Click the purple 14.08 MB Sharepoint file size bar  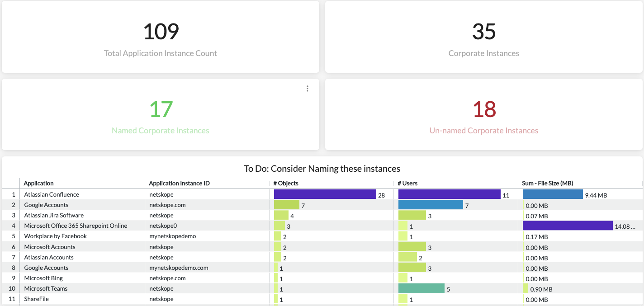(568, 226)
